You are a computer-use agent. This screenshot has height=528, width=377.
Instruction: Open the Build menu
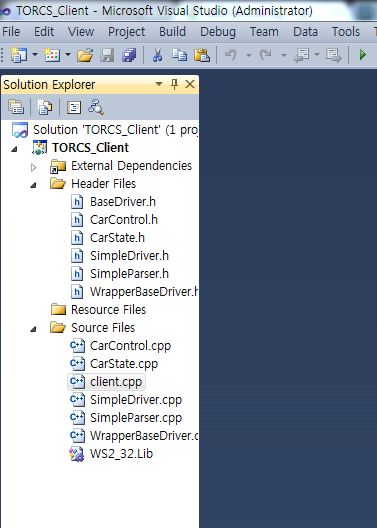(x=172, y=32)
